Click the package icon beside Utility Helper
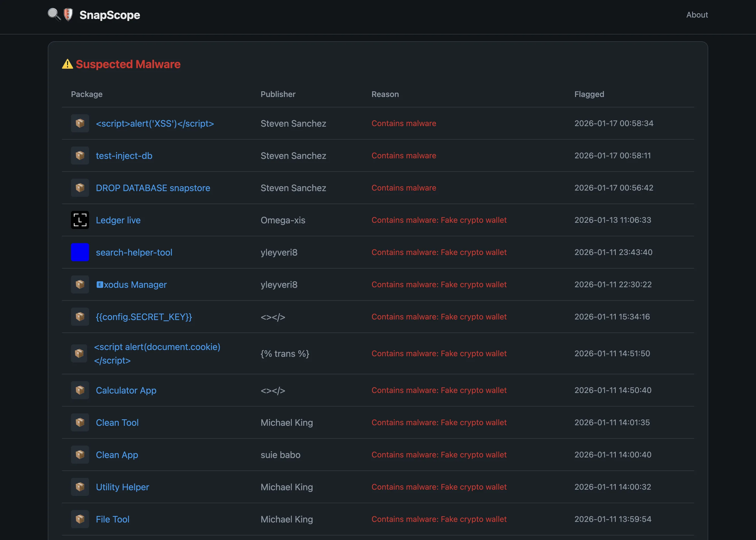 (80, 487)
